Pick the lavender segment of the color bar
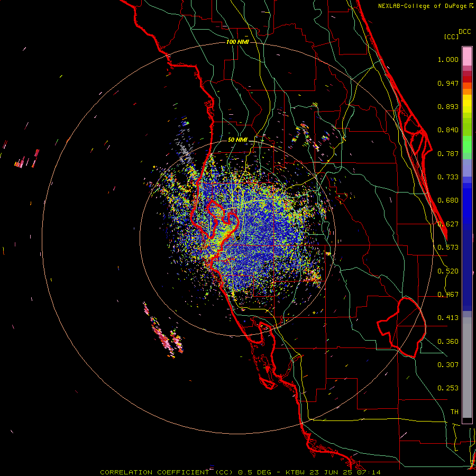This screenshot has width=476, height=476. pyautogui.click(x=467, y=168)
